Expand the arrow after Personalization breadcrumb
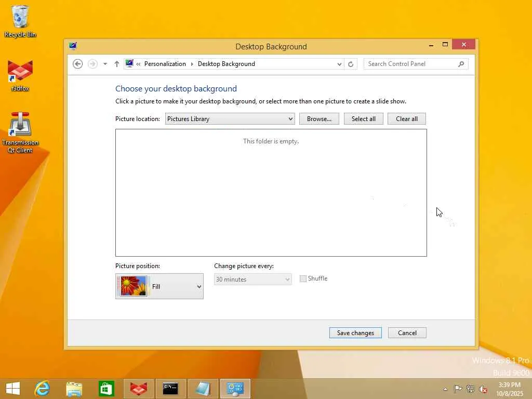Viewport: 532px width, 399px height. (192, 64)
